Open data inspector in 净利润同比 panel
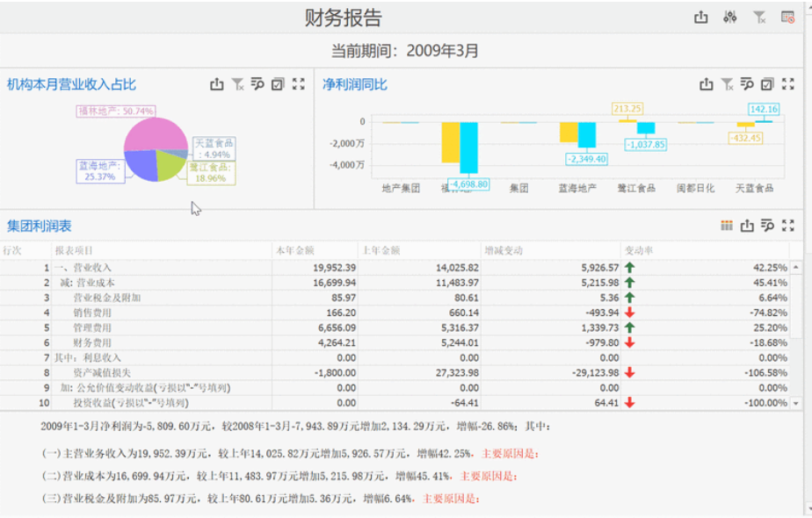This screenshot has width=812, height=518. [747, 83]
